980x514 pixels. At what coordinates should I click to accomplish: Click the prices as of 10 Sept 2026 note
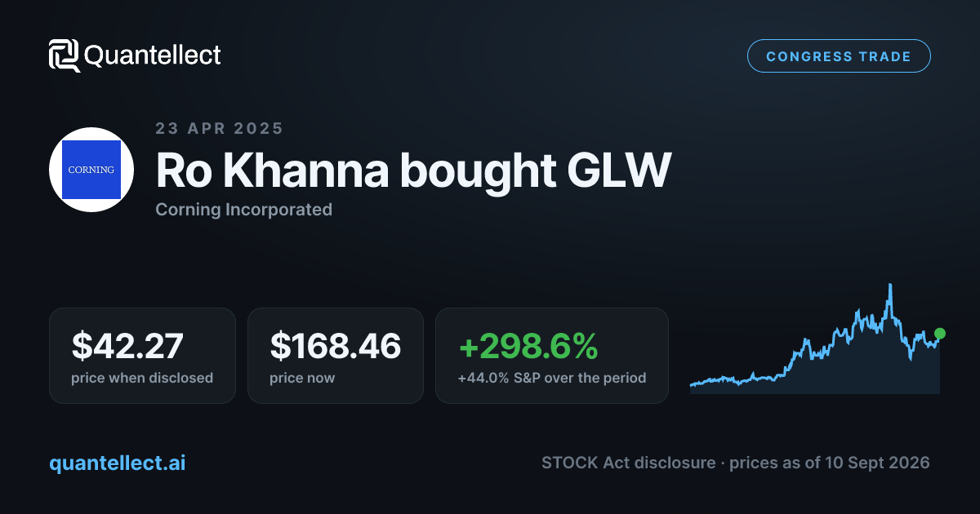[830, 463]
